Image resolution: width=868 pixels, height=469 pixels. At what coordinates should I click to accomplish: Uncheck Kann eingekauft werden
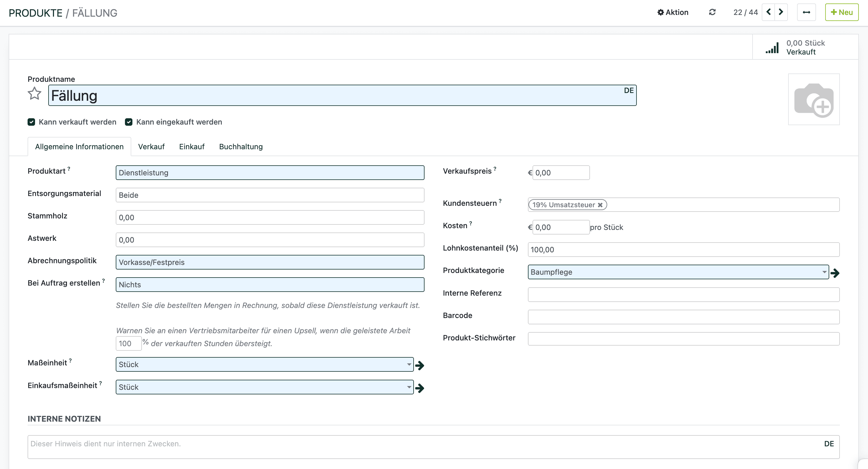pos(129,122)
